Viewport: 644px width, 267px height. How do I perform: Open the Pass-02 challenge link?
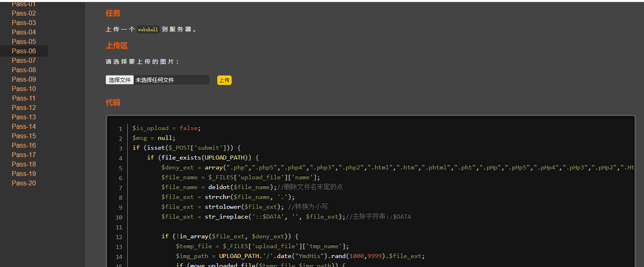click(24, 13)
